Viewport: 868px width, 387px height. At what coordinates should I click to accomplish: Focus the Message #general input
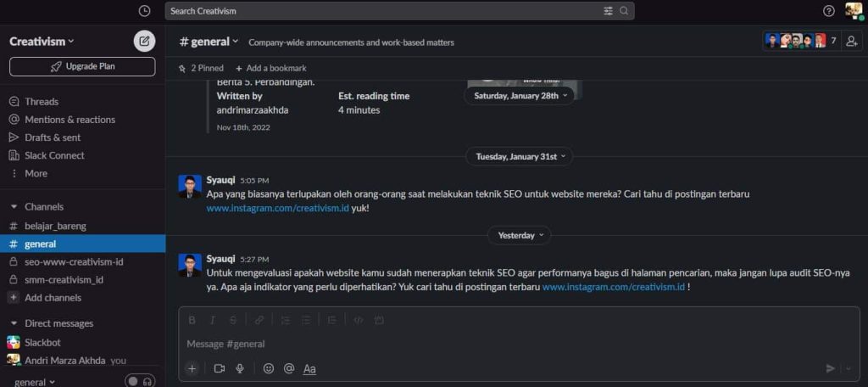[x=520, y=344]
